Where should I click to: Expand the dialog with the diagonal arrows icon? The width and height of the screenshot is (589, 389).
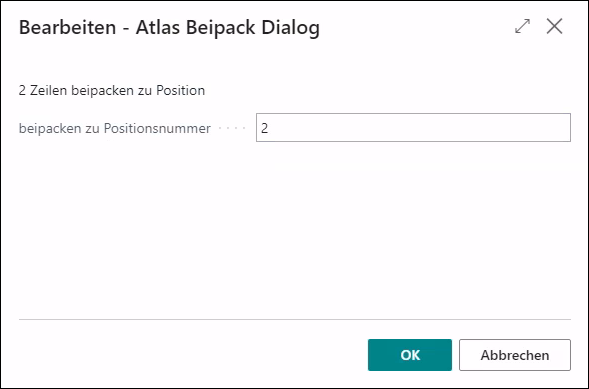[x=523, y=26]
